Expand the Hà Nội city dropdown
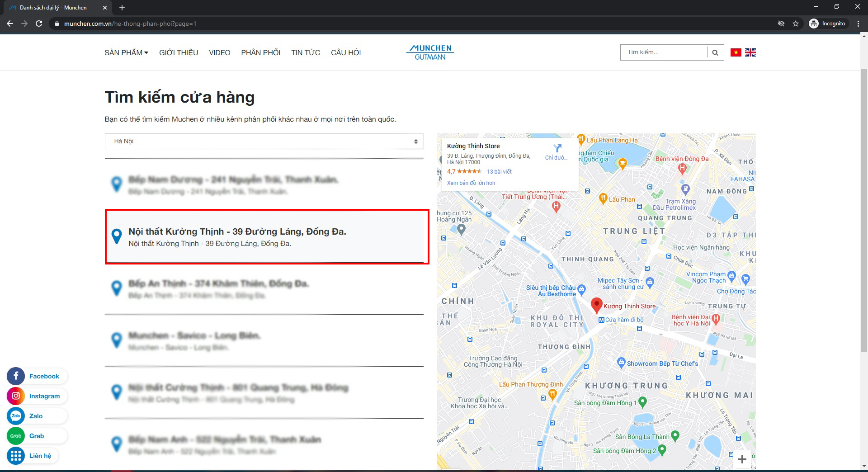This screenshot has width=868, height=472. pyautogui.click(x=264, y=141)
